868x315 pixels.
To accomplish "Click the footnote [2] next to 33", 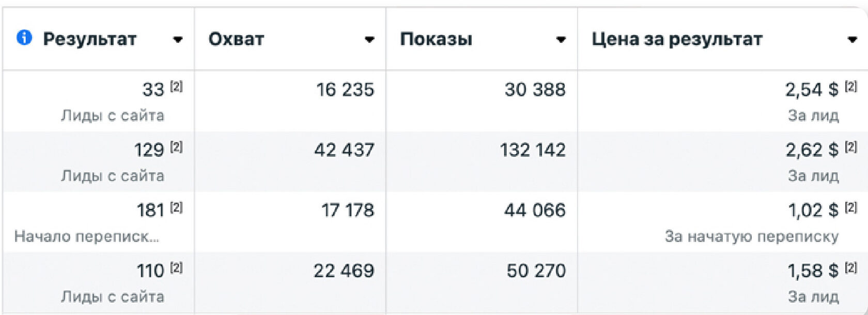I will [x=177, y=86].
